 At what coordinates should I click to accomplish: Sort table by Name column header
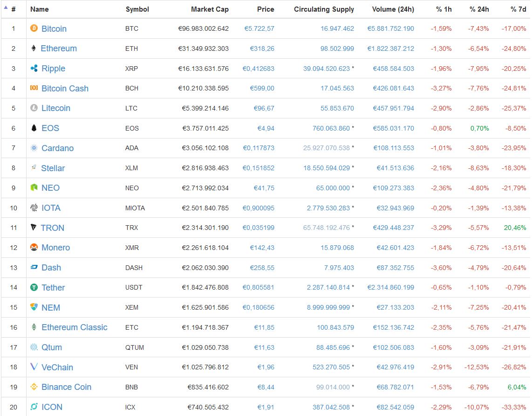39,9
